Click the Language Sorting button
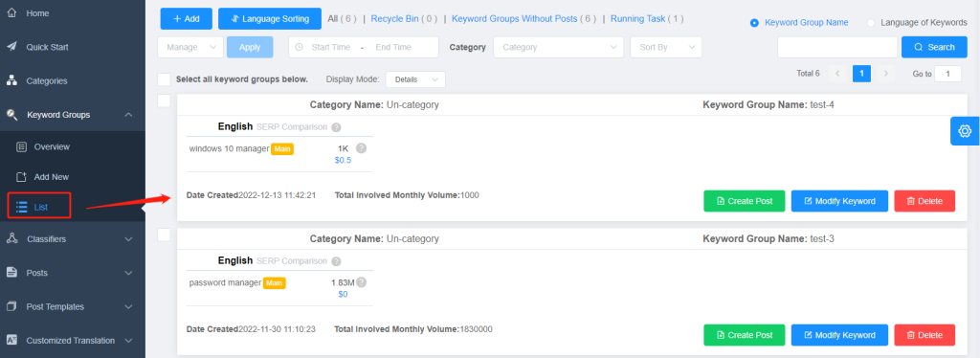Screen dimensions: 980x358 coord(269,19)
